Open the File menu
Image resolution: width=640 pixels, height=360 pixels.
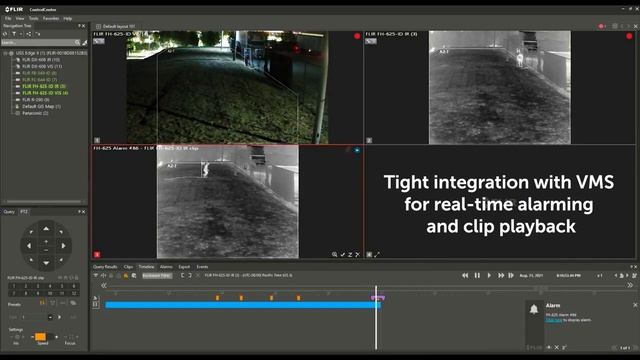[x=8, y=18]
